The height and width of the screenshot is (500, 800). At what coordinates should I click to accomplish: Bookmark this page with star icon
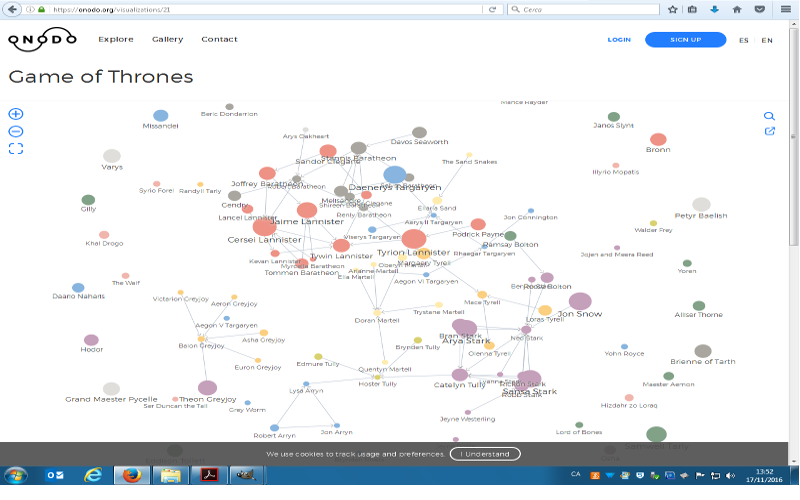[x=673, y=9]
